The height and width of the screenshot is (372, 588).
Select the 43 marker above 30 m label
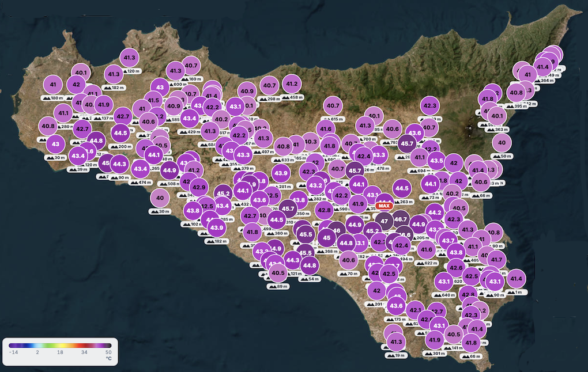click(55, 144)
